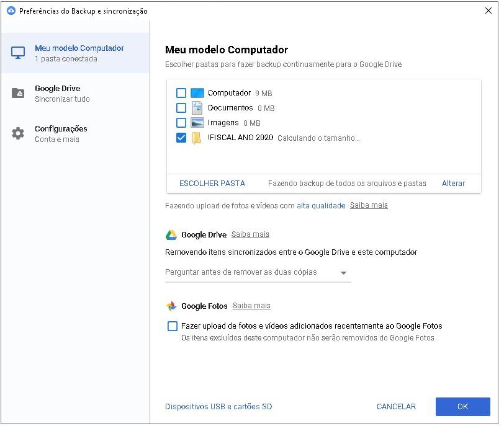Click the '1 pasta conectada' subtitle
This screenshot has width=504, height=426.
(66, 59)
